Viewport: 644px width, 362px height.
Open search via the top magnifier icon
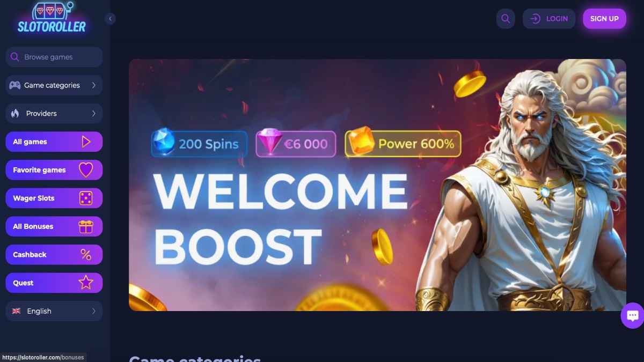tap(506, 19)
